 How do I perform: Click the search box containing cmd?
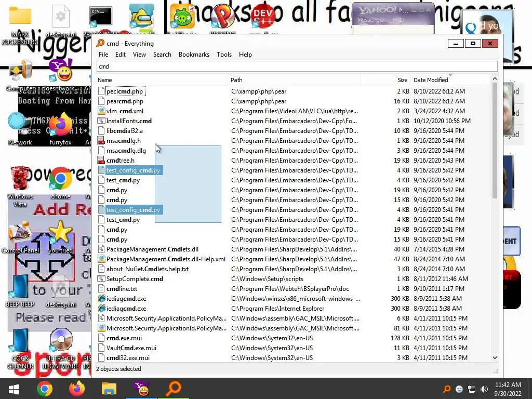pos(297,66)
